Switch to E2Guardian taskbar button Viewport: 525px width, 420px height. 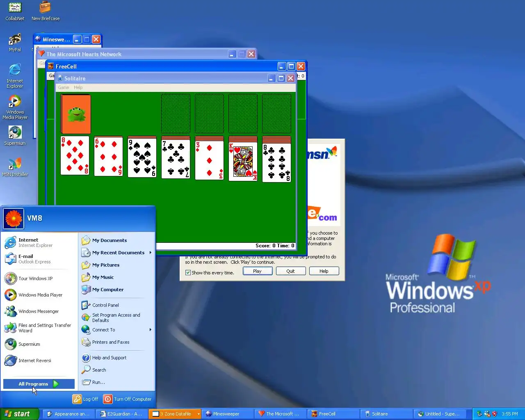[122, 414]
